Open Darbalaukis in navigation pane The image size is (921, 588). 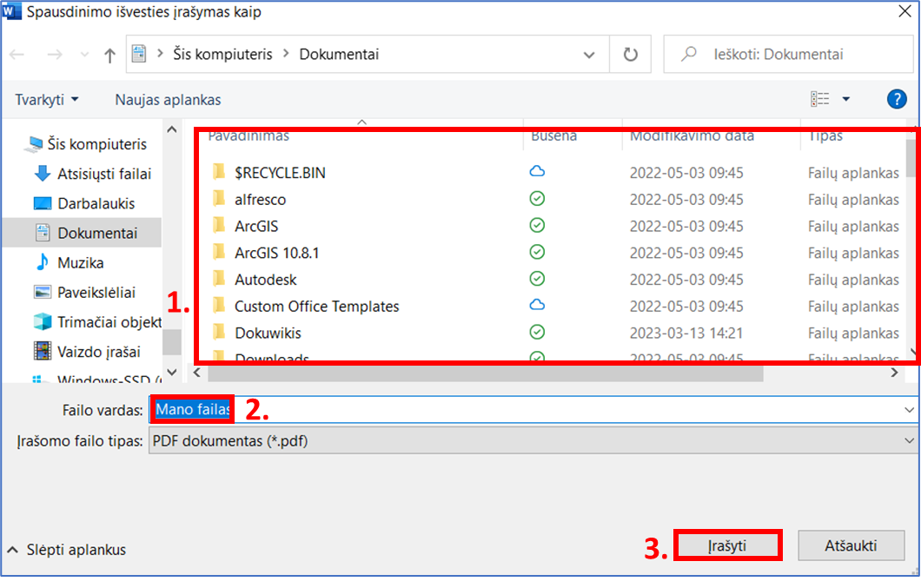pos(96,203)
